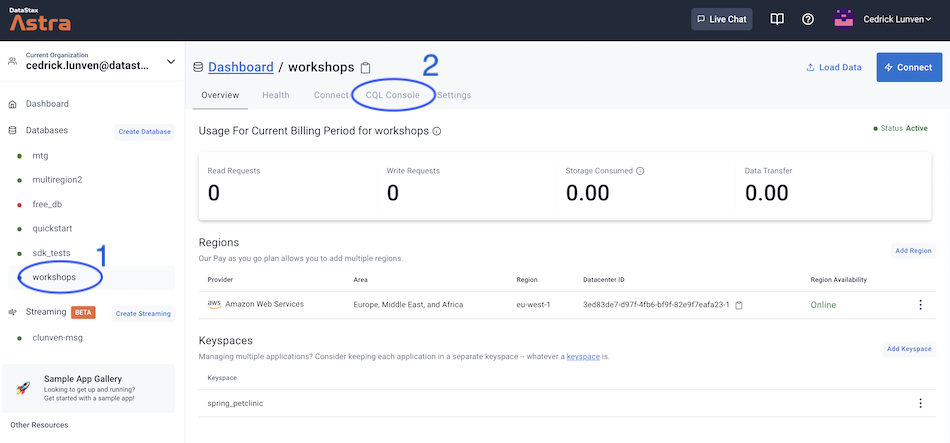This screenshot has height=443, width=950.
Task: Switch to the Health tab
Action: [276, 95]
